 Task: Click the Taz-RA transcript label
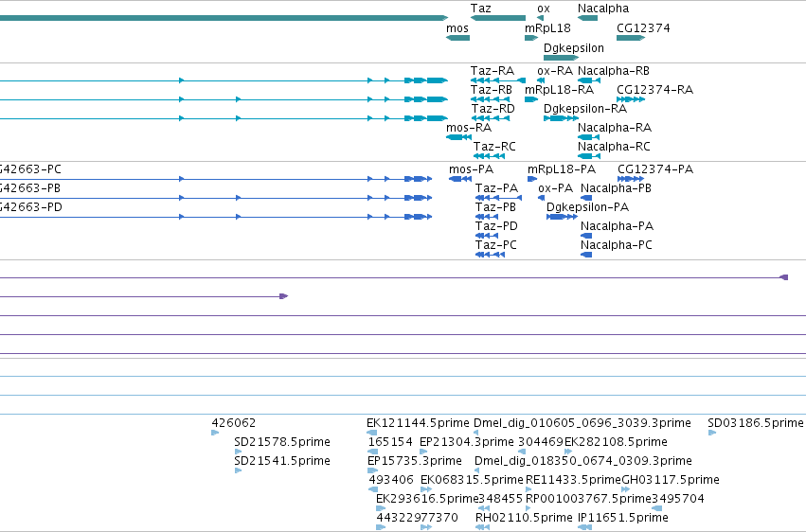[x=493, y=70]
